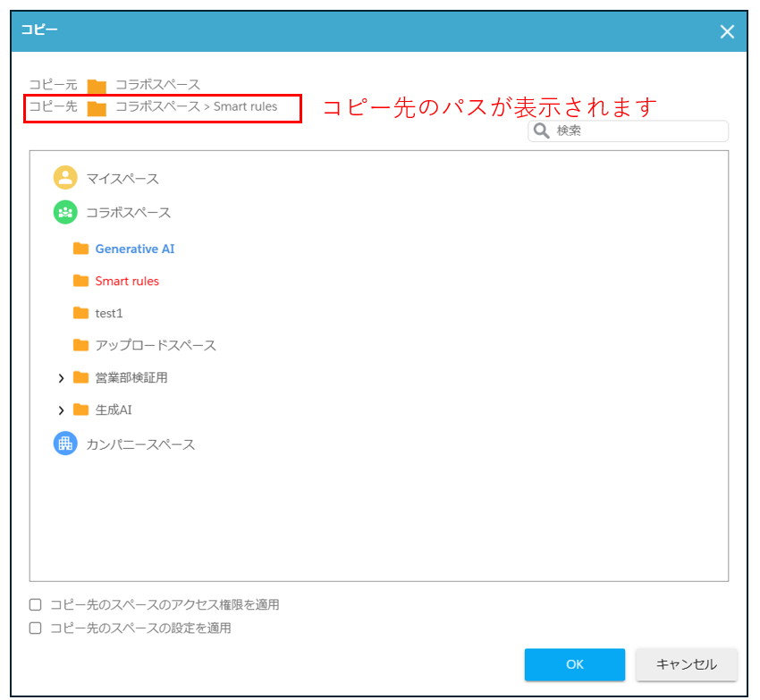760x700 pixels.
Task: Click the コピー先 path text コラボスペース > Smart rules
Action: pyautogui.click(x=197, y=106)
